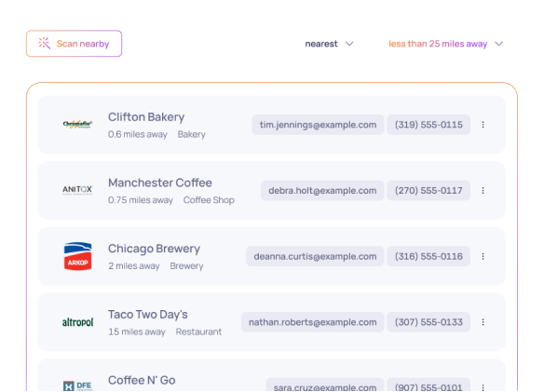Screen dimensions: 544x392
Task: Click the Anitox logo icon
Action: [x=77, y=190]
